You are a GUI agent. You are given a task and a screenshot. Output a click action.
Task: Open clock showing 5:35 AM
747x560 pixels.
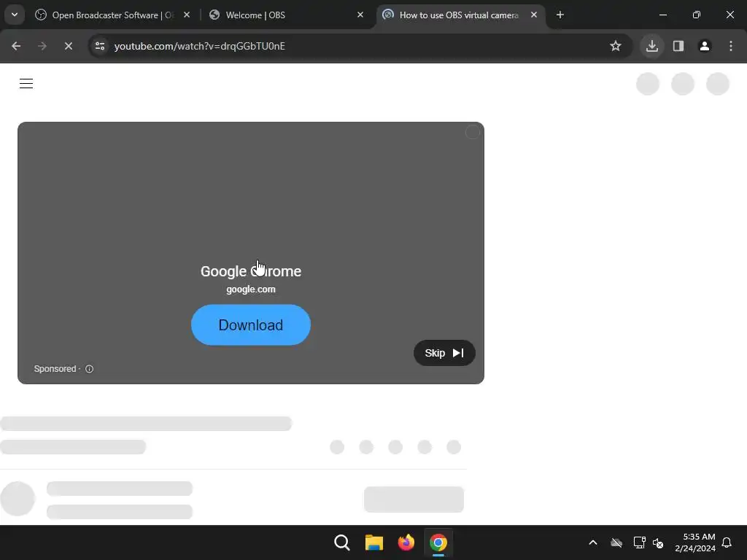click(x=695, y=542)
